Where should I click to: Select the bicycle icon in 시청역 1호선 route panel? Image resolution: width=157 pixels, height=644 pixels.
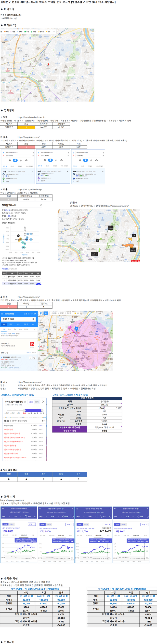tap(96, 160)
